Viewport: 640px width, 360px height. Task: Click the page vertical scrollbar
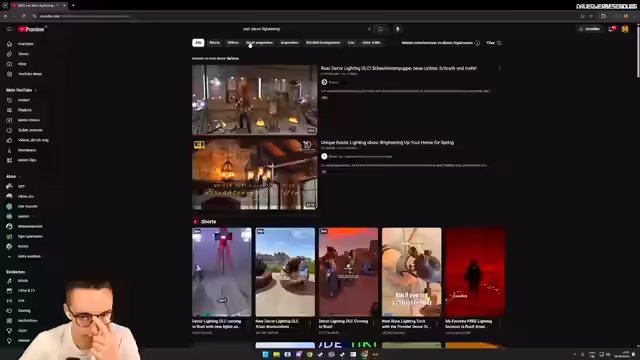coord(638,51)
